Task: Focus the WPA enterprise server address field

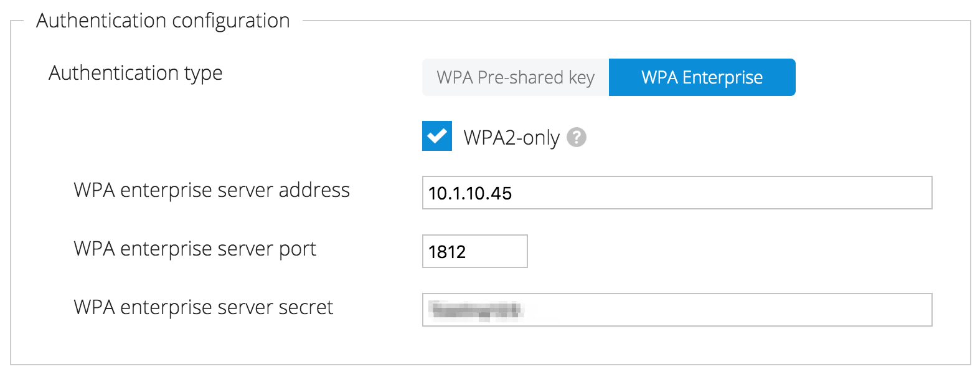Action: 677,193
